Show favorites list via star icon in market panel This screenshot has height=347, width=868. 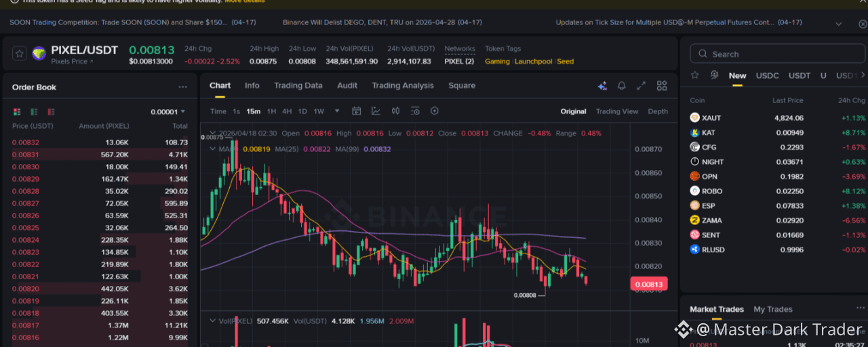[x=694, y=75]
